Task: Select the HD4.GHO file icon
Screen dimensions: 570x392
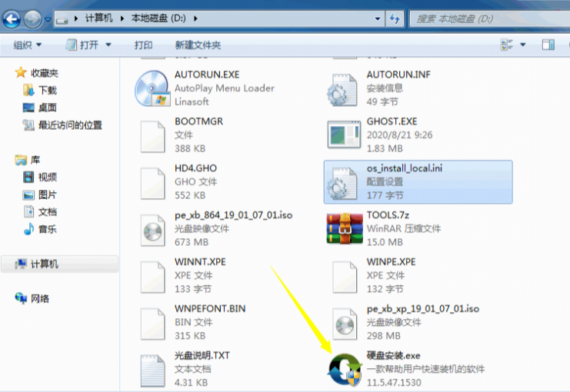Action: click(x=152, y=184)
